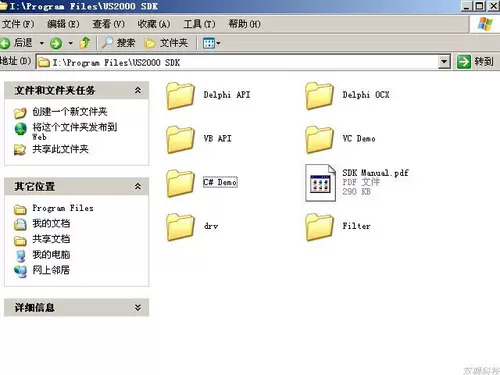Image resolution: width=500 pixels, height=375 pixels.
Task: Go to 共享文档 link
Action: [51, 239]
